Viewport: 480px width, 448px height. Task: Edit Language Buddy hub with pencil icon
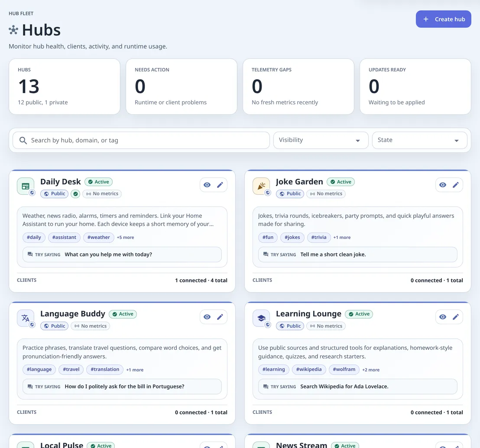click(x=220, y=317)
